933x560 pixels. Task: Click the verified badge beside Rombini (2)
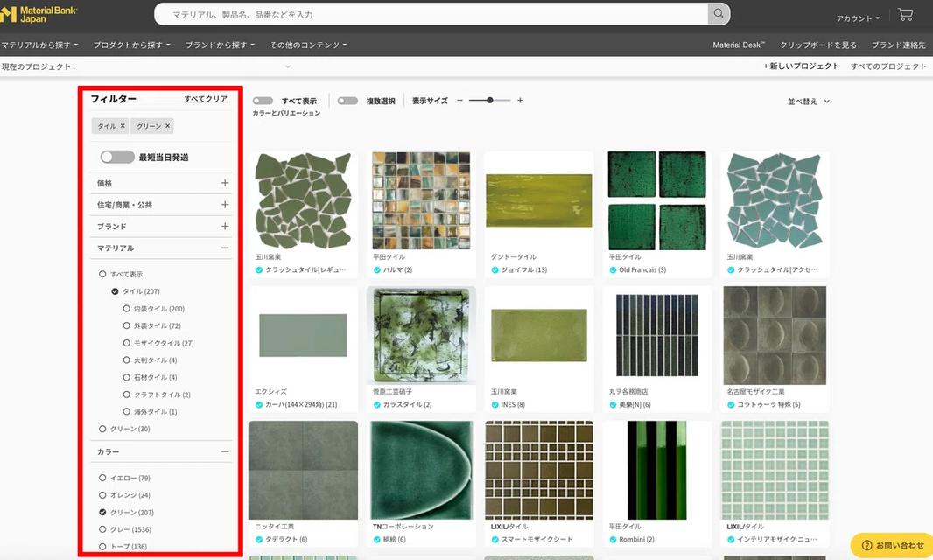point(613,540)
